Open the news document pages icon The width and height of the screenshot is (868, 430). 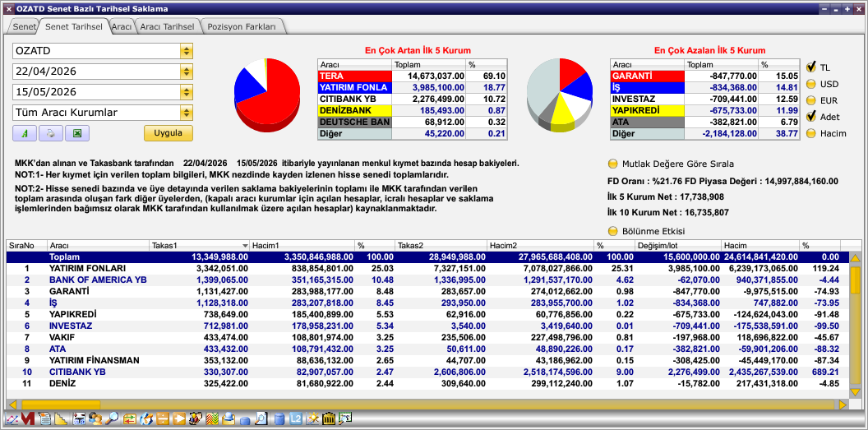[44, 419]
